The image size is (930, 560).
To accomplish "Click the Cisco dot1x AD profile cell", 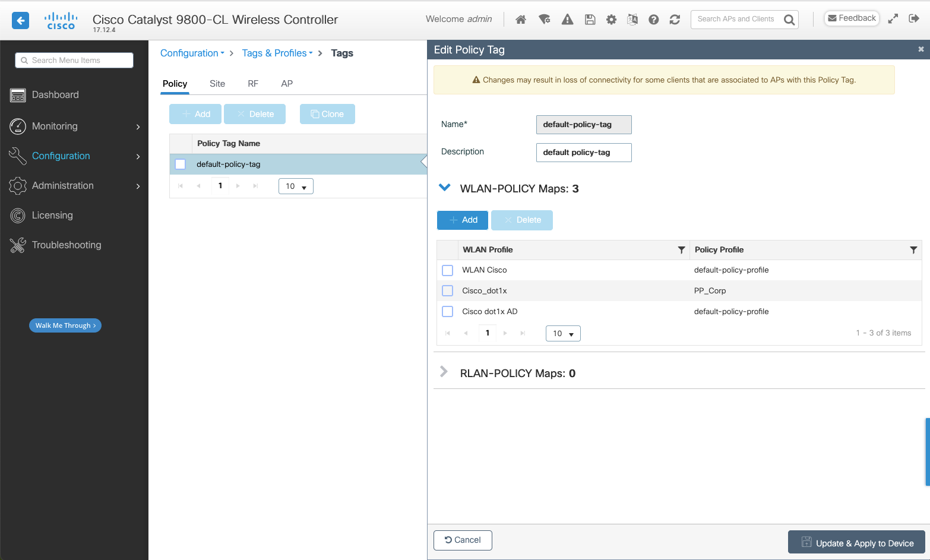I will coord(490,312).
